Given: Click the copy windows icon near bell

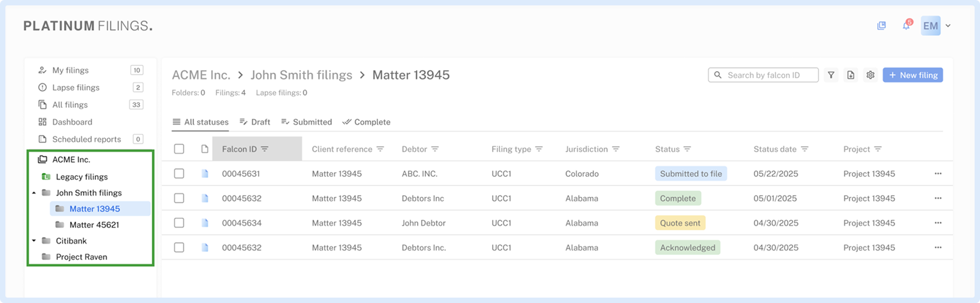Looking at the screenshot, I should click(881, 25).
